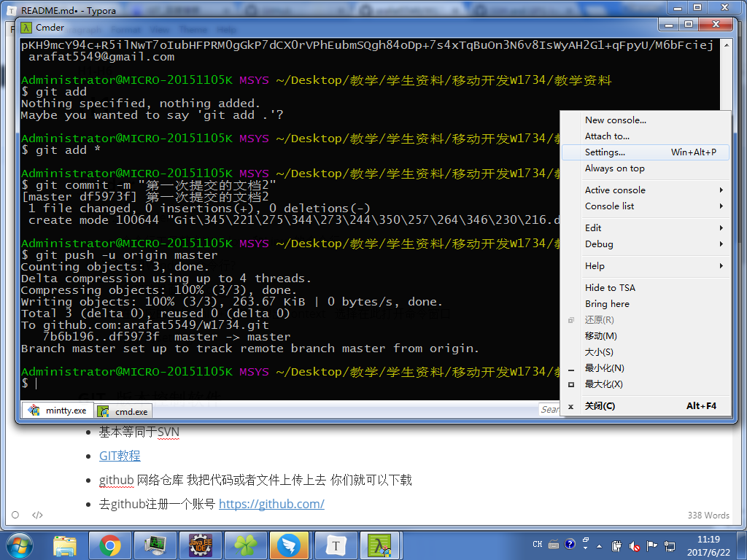Switch to Cmder via taskbar lambda icon

click(381, 545)
